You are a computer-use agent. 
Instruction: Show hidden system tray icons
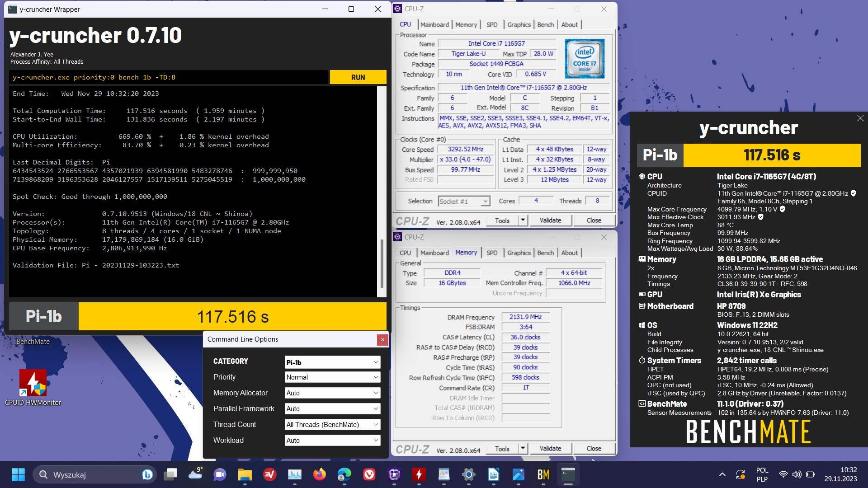coord(722,475)
